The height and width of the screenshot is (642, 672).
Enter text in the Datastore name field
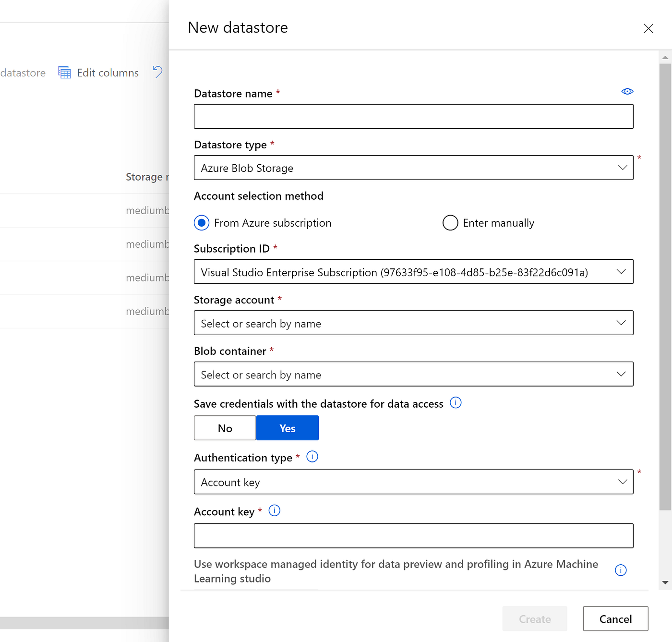pyautogui.click(x=413, y=116)
